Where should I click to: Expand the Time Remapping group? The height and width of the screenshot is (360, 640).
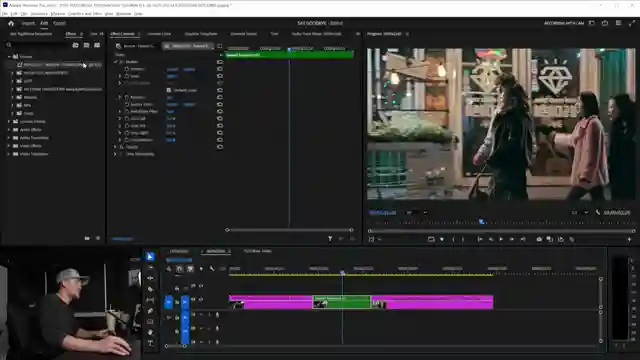[116, 154]
